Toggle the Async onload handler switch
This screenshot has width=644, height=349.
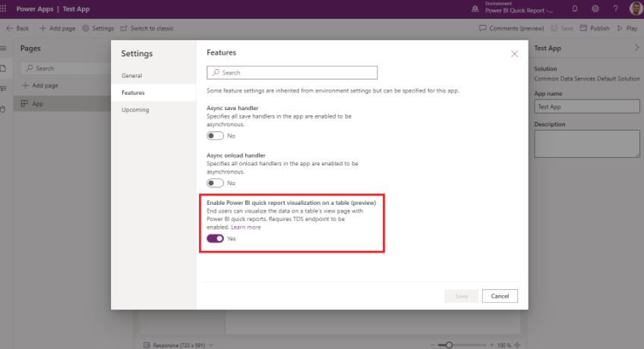(216, 183)
